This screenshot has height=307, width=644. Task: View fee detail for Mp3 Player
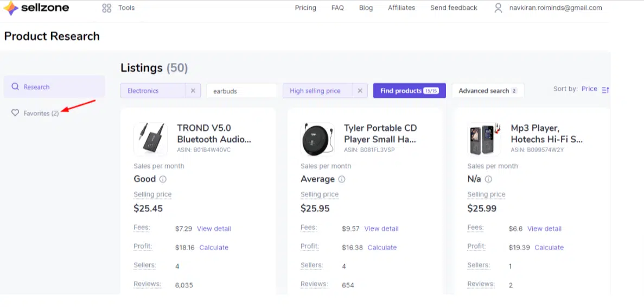(545, 229)
